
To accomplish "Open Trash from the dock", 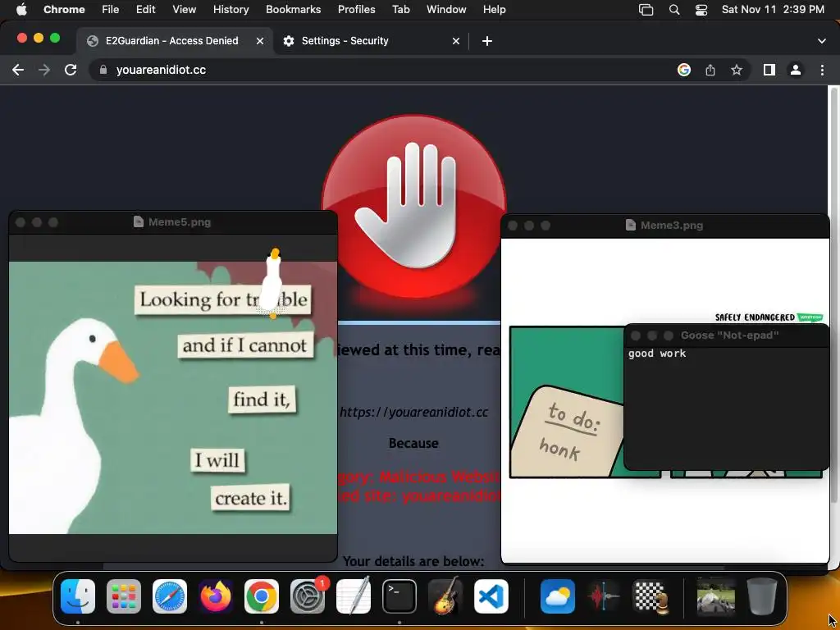I will (762, 596).
